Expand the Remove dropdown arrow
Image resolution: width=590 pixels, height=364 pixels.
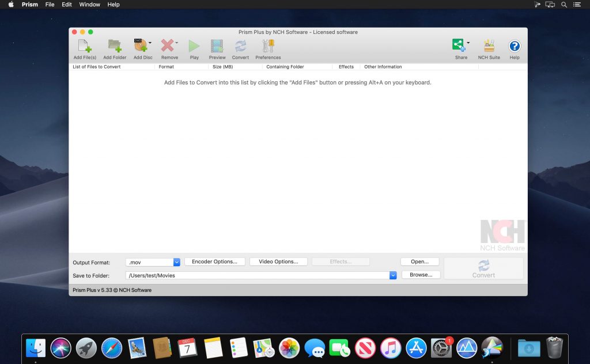(176, 43)
